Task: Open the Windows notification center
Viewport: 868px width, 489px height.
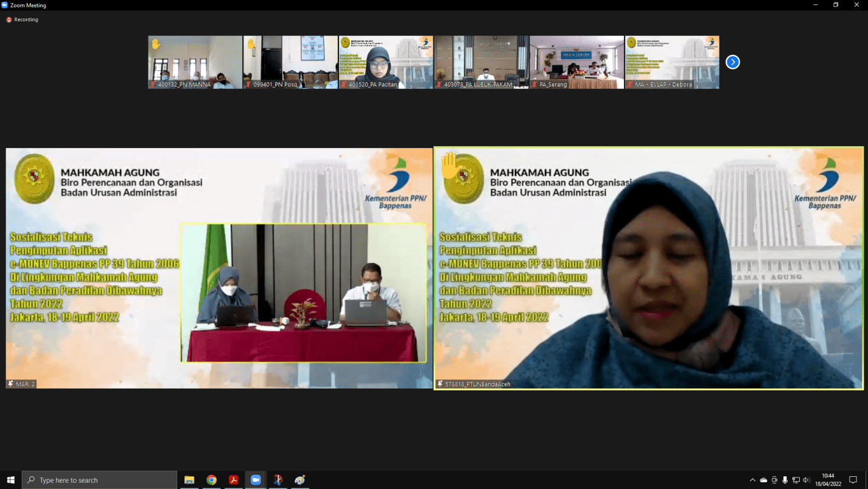Action: [x=853, y=480]
